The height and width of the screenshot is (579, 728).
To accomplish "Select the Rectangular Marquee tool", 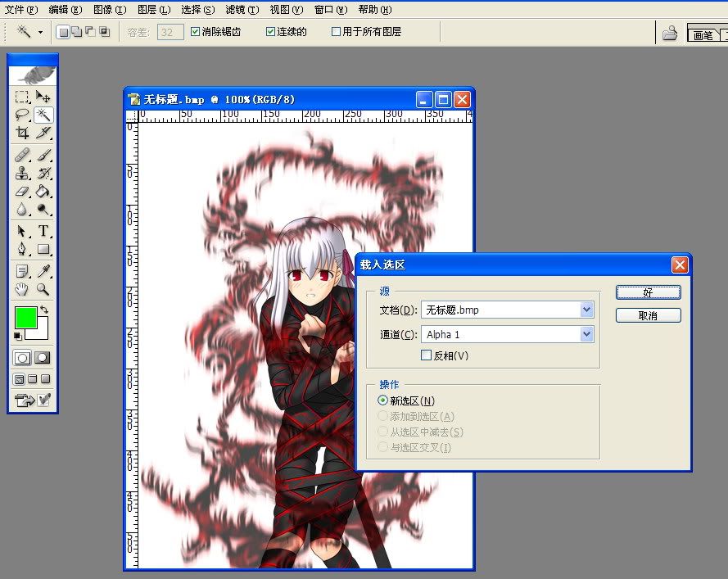I will click(x=22, y=97).
